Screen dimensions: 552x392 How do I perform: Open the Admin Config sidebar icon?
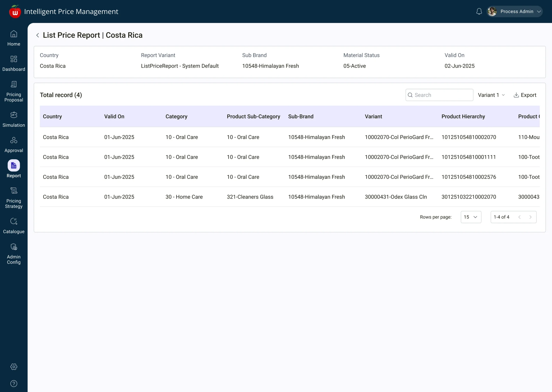tap(14, 247)
